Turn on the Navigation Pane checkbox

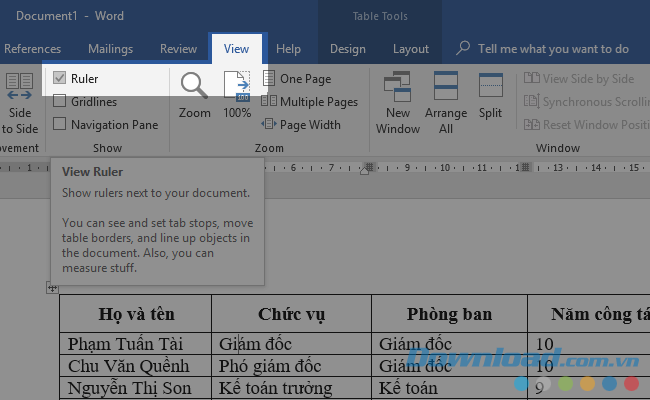click(60, 124)
